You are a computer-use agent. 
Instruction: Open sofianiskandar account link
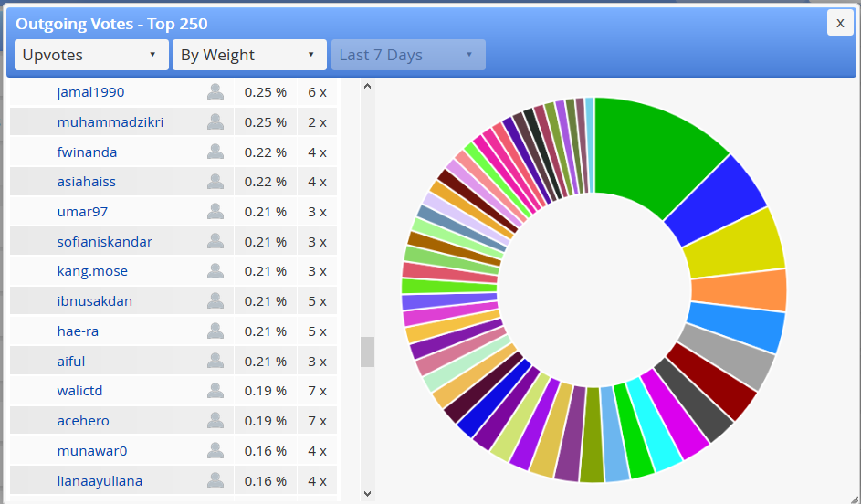[104, 242]
